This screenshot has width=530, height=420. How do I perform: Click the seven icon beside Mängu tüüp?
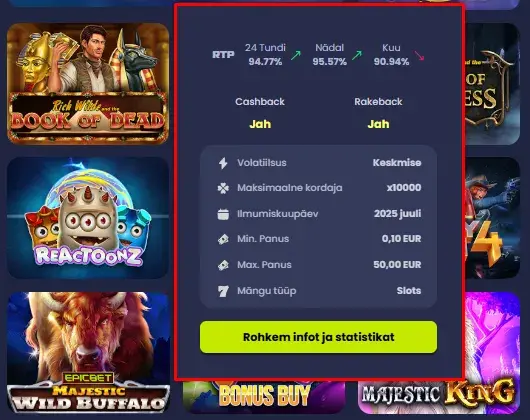pyautogui.click(x=223, y=291)
